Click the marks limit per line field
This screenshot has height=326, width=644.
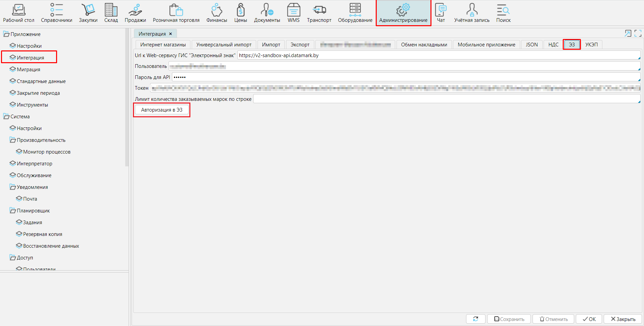click(x=446, y=99)
